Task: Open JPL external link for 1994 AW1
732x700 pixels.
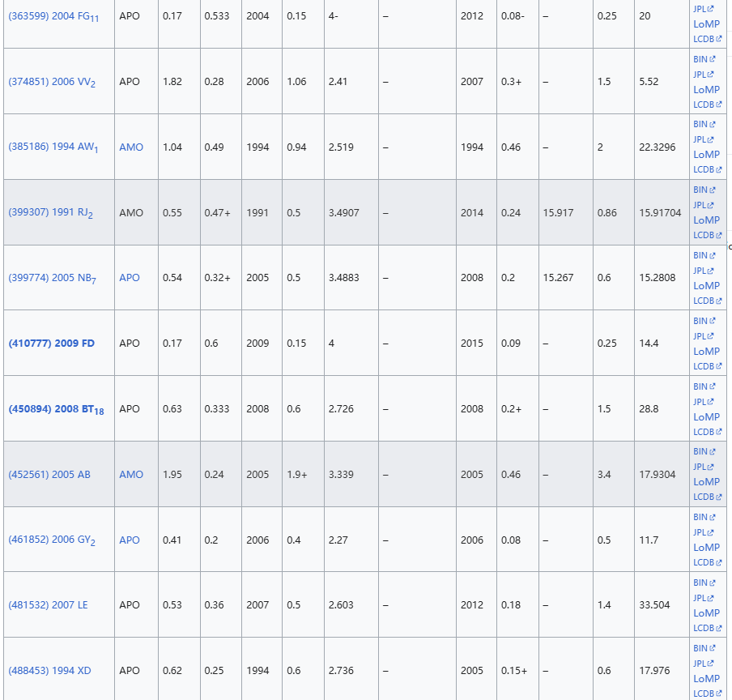Action: [x=703, y=139]
